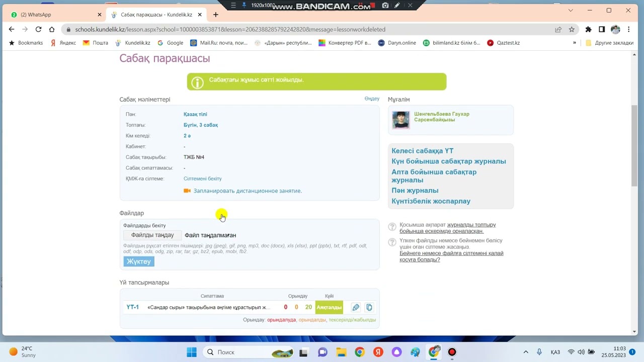Click the Bandicam record icon in taskbar
The image size is (644, 362).
click(452, 352)
